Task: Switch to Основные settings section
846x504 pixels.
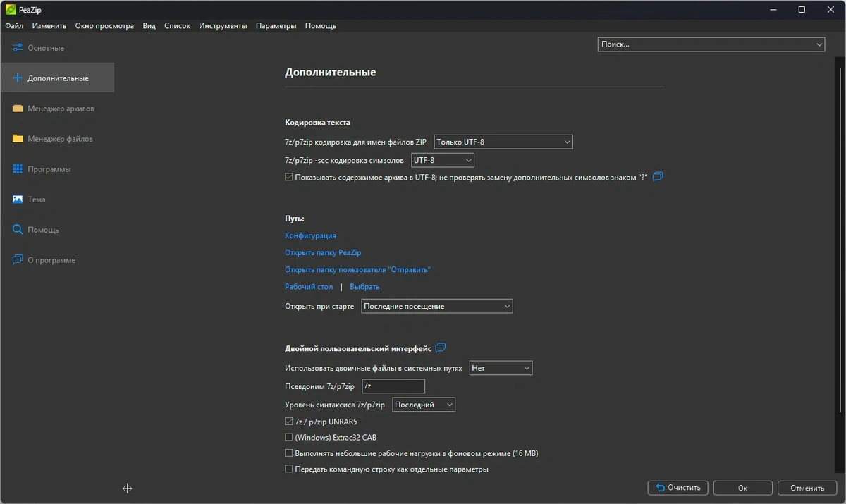Action: point(57,48)
